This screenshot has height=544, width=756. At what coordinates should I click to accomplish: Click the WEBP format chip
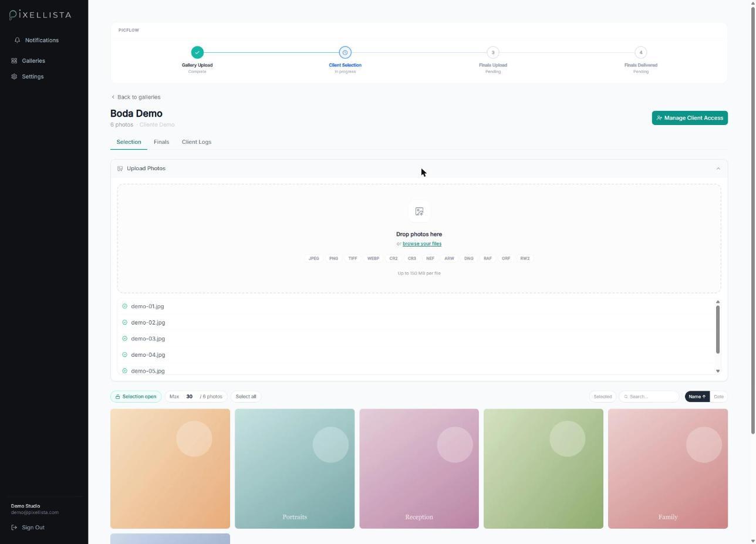click(x=373, y=259)
